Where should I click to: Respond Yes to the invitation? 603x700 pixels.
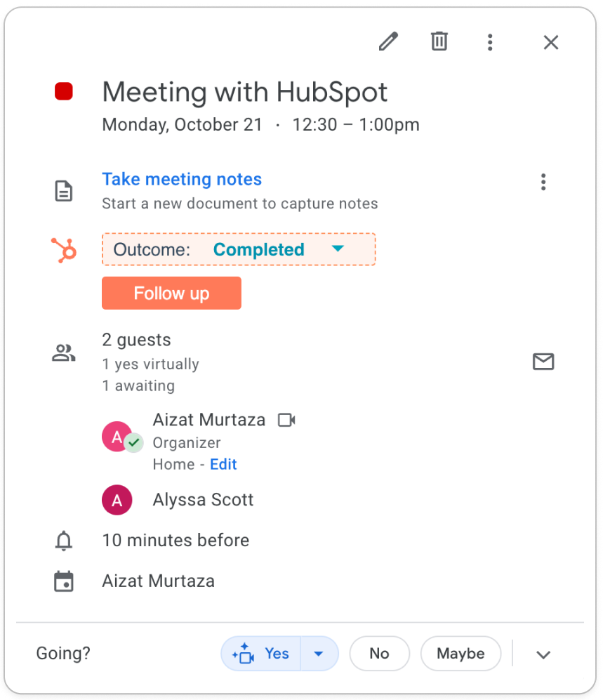[261, 654]
